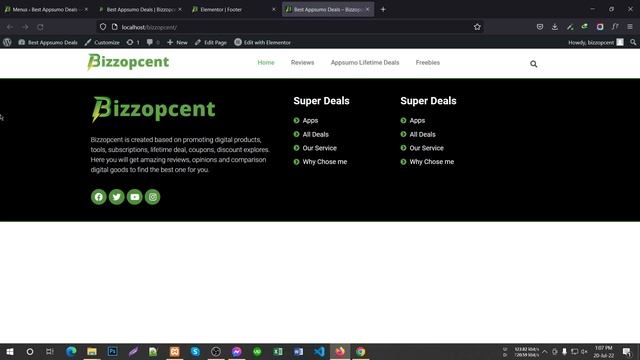Image resolution: width=640 pixels, height=360 pixels.
Task: Open Excel from the taskbar
Action: [x=278, y=351]
